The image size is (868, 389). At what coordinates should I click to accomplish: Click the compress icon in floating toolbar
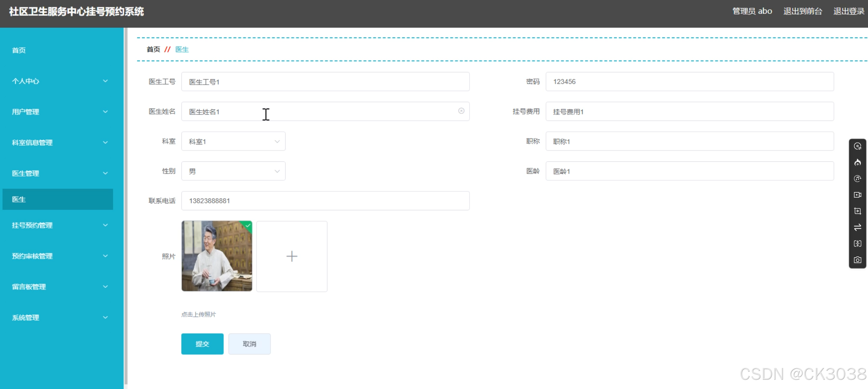(x=857, y=243)
